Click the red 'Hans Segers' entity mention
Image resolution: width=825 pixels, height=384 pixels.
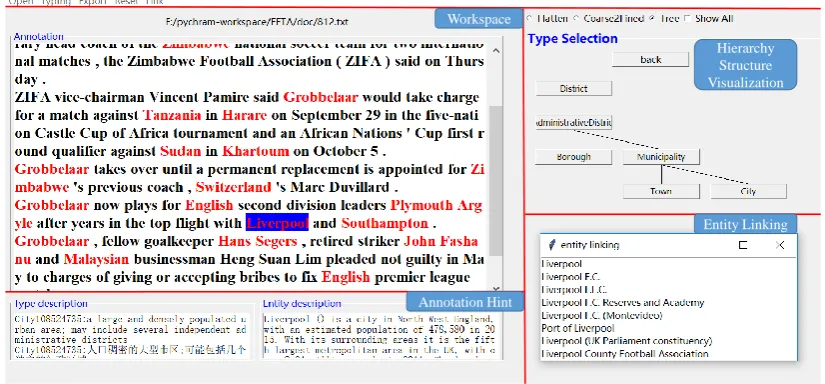click(257, 242)
